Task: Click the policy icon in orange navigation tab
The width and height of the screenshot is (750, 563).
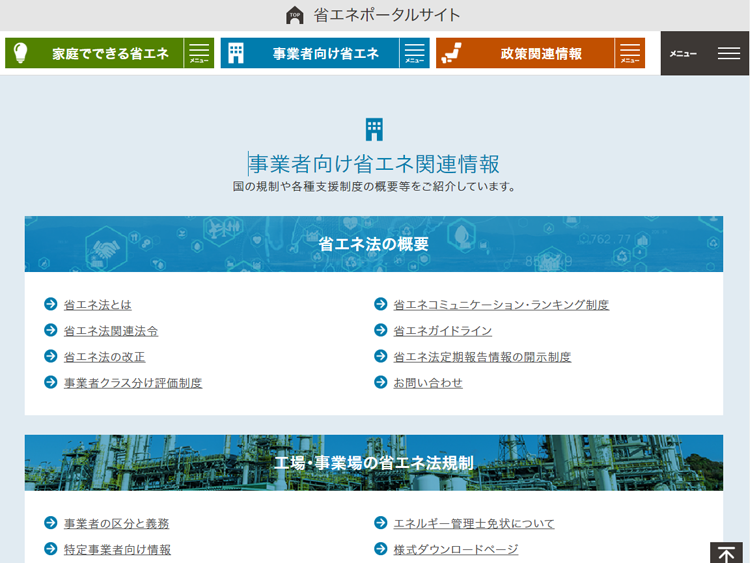Action: pyautogui.click(x=451, y=53)
